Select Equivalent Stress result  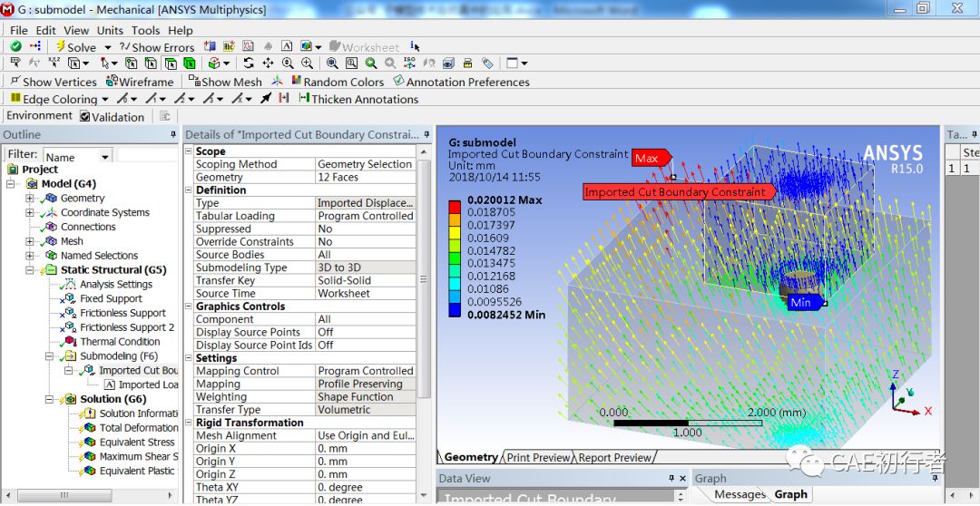point(137,443)
